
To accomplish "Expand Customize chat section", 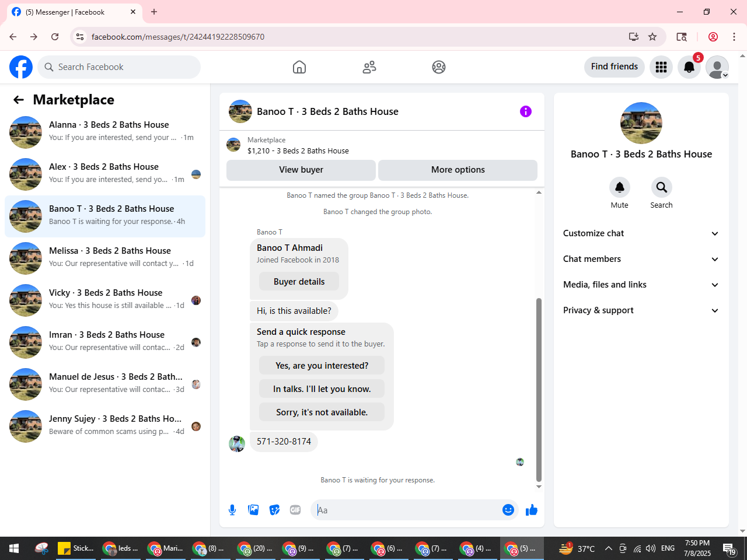I will [641, 233].
